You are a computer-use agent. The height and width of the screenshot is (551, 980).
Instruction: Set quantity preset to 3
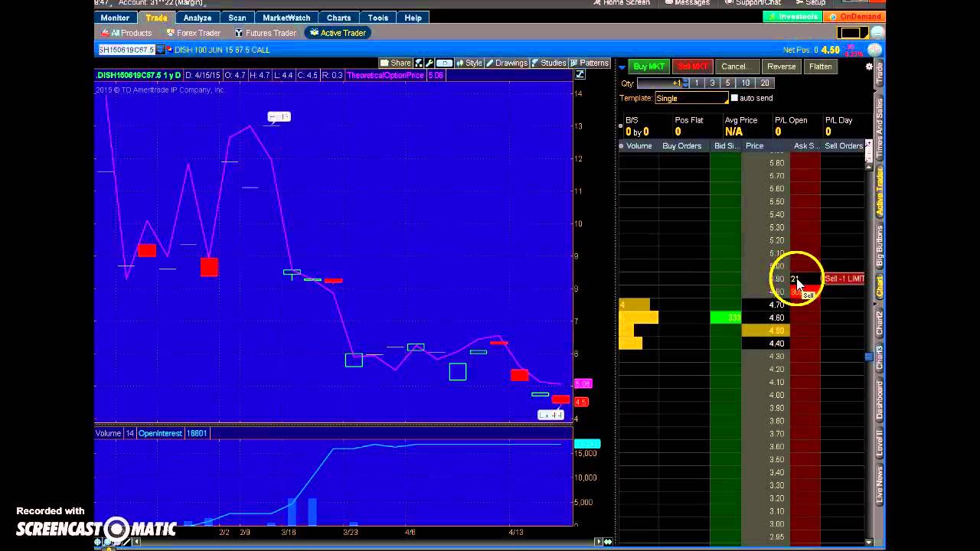[x=712, y=83]
